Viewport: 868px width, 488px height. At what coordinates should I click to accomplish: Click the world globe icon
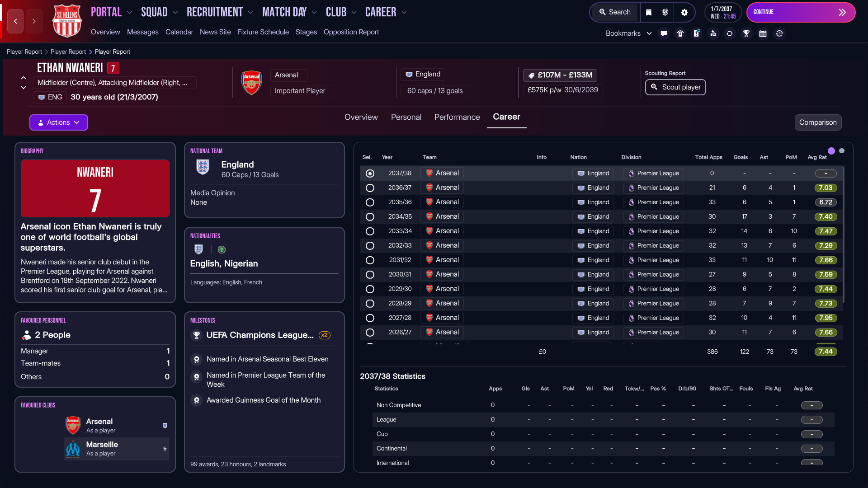[665, 12]
